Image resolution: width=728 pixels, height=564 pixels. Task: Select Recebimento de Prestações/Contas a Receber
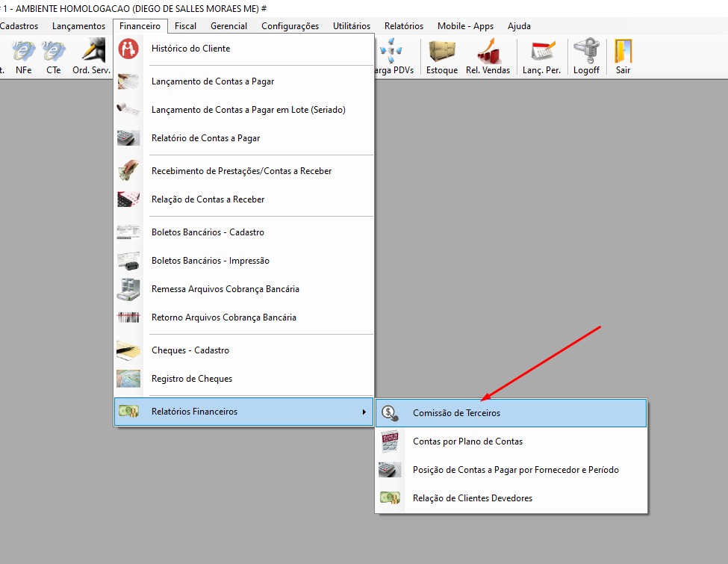tap(243, 171)
